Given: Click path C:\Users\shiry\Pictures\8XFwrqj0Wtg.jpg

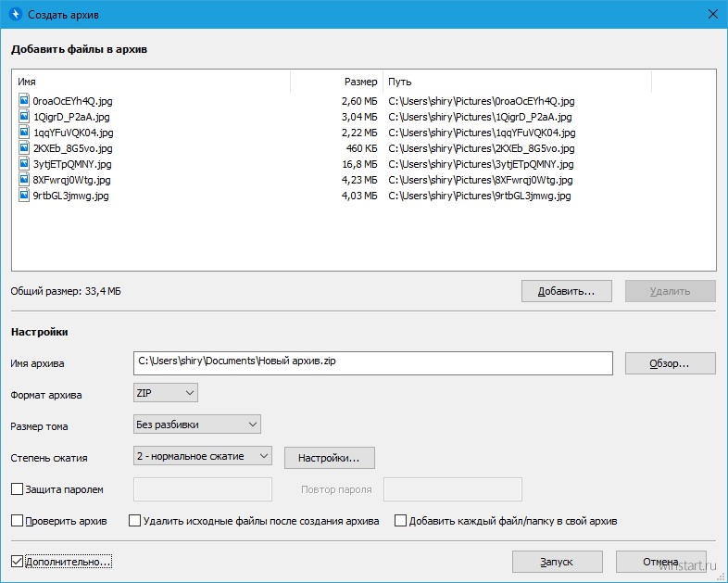Looking at the screenshot, I should tap(481, 180).
